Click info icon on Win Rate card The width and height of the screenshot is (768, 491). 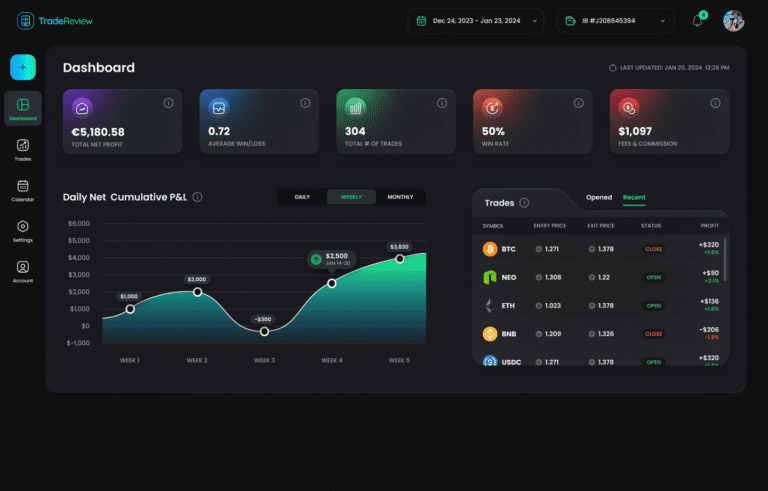(x=578, y=103)
